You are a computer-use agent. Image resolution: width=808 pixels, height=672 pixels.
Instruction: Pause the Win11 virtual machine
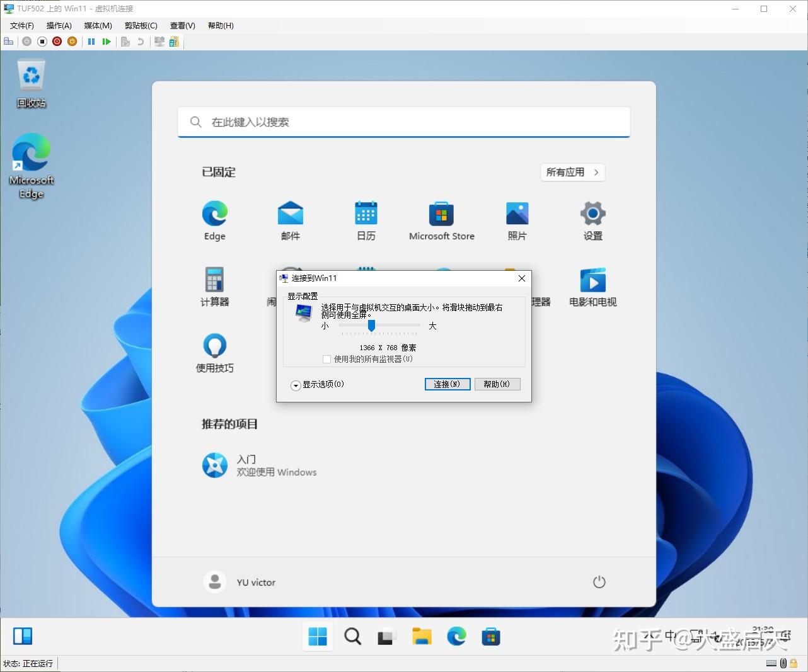(92, 42)
